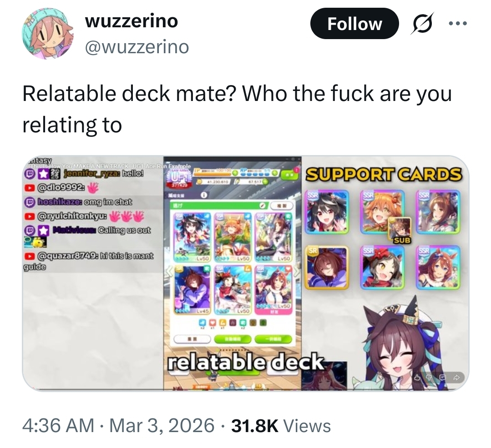Open the three-dot more options menu
The width and height of the screenshot is (491, 448).
[457, 24]
